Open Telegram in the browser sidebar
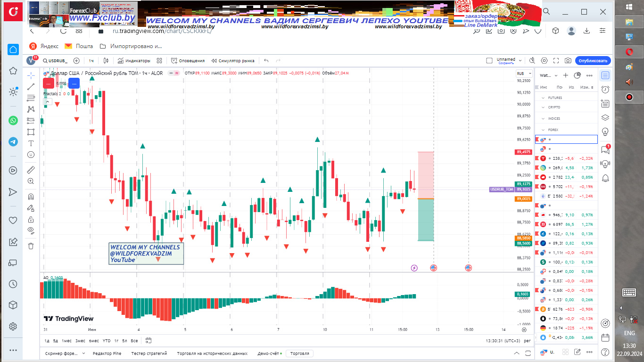The width and height of the screenshot is (644, 362). 13,141
